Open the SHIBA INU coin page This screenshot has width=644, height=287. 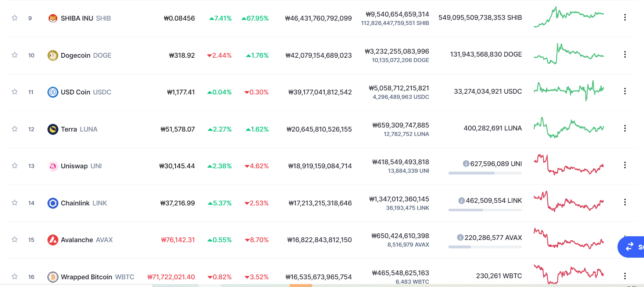(86, 18)
